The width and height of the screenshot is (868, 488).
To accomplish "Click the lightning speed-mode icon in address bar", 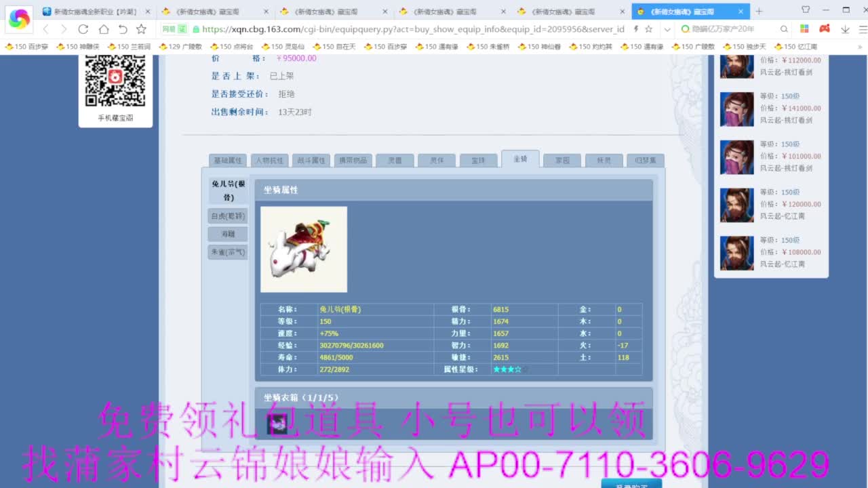I will (x=635, y=29).
